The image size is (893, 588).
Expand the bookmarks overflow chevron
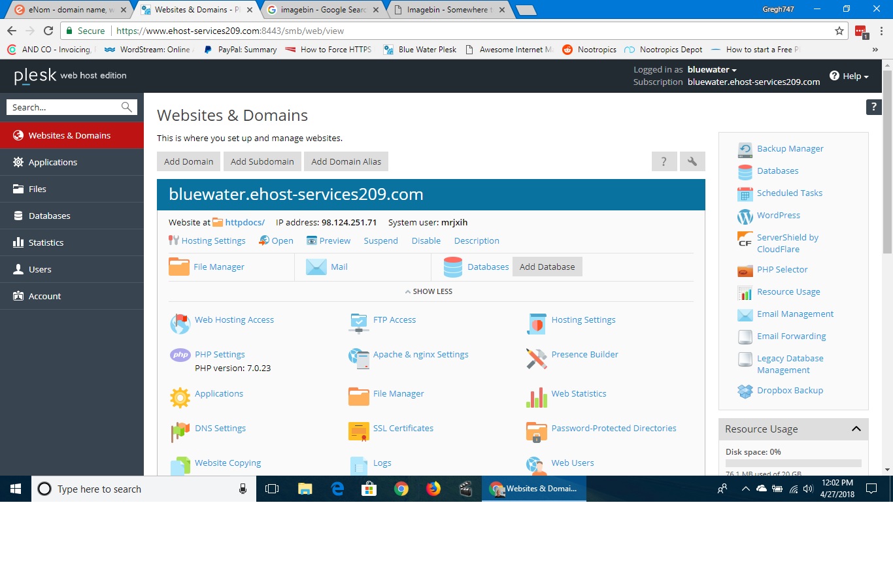pos(875,50)
